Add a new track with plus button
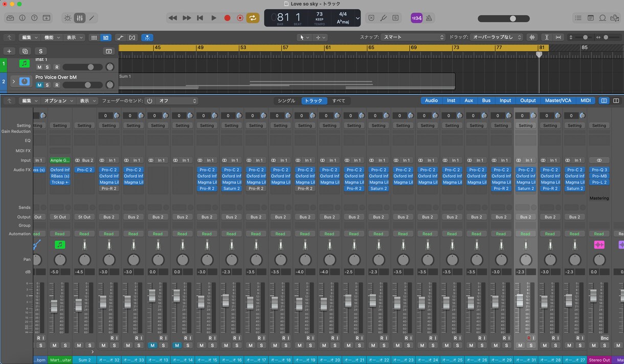This screenshot has width=624, height=364. pos(9,51)
